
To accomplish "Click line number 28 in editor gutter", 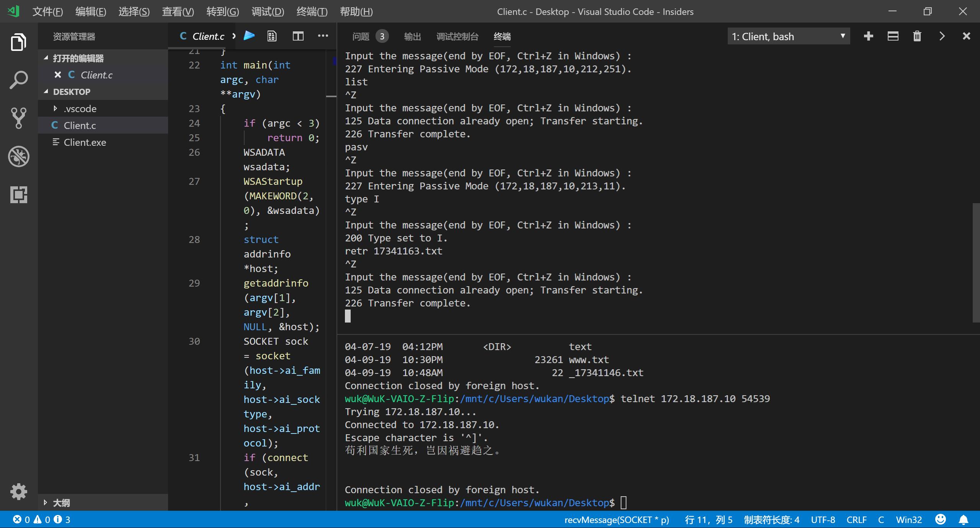I will click(194, 240).
